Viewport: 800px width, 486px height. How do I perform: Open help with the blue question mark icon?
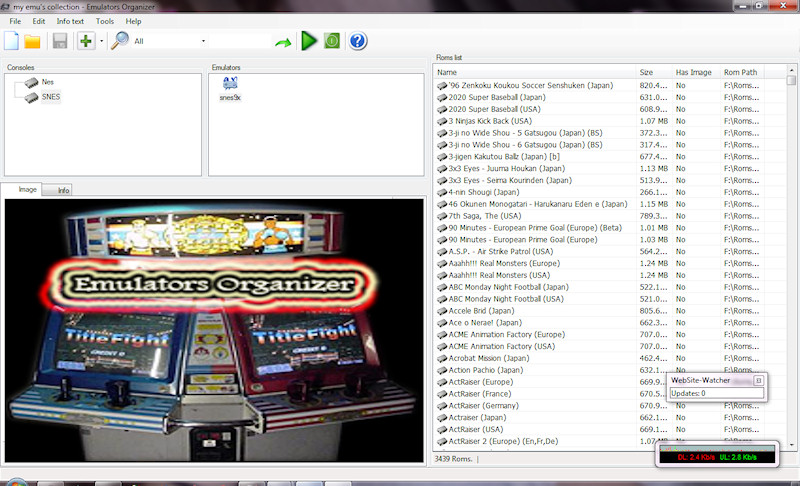coord(358,41)
